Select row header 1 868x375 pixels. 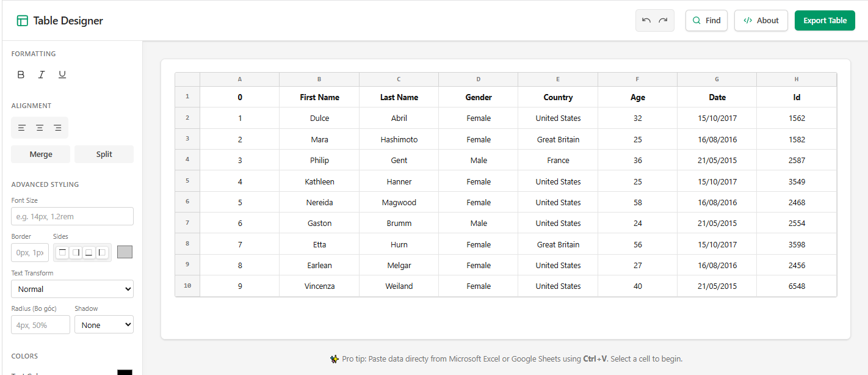point(187,96)
